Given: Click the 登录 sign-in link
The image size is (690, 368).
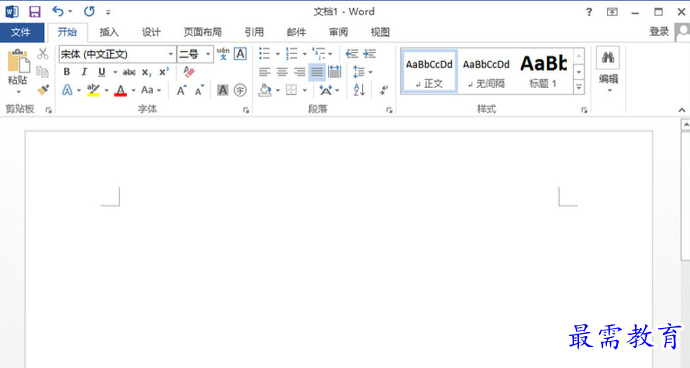Looking at the screenshot, I should (659, 32).
